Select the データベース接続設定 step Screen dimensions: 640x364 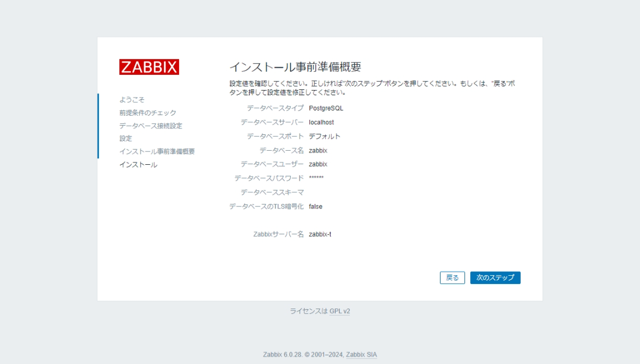point(150,126)
